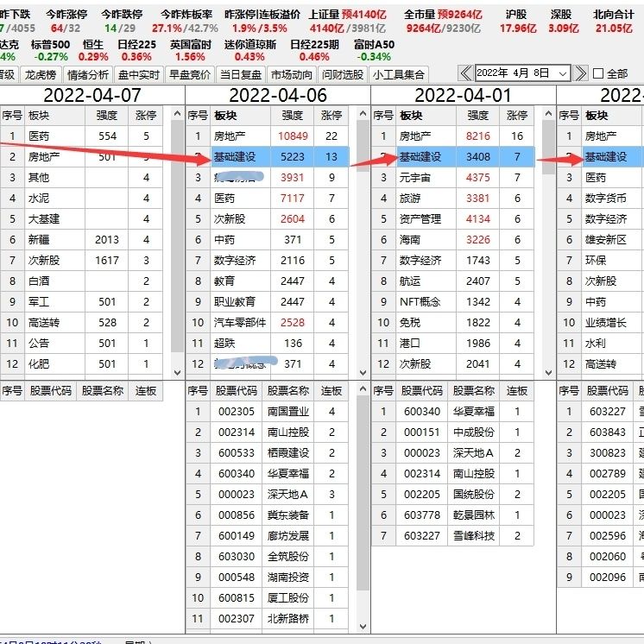Select 雄安新区 sector row

coord(601,239)
